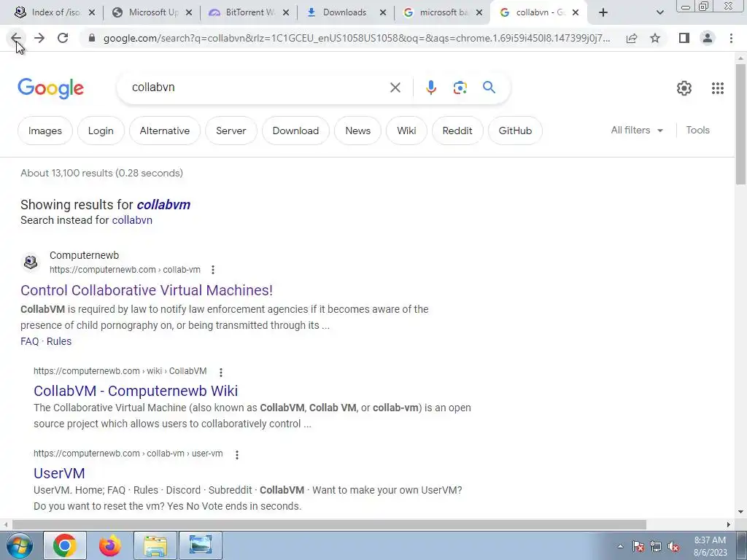Open the browser side panel
This screenshot has width=747, height=560.
684,38
